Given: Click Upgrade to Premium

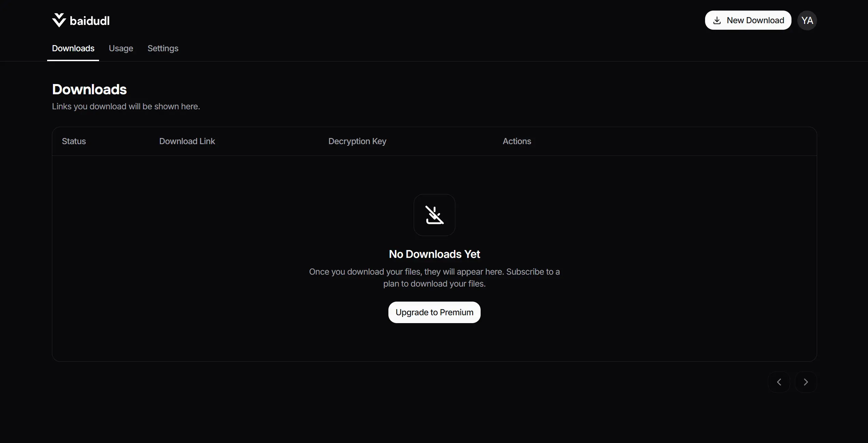Looking at the screenshot, I should click(434, 312).
